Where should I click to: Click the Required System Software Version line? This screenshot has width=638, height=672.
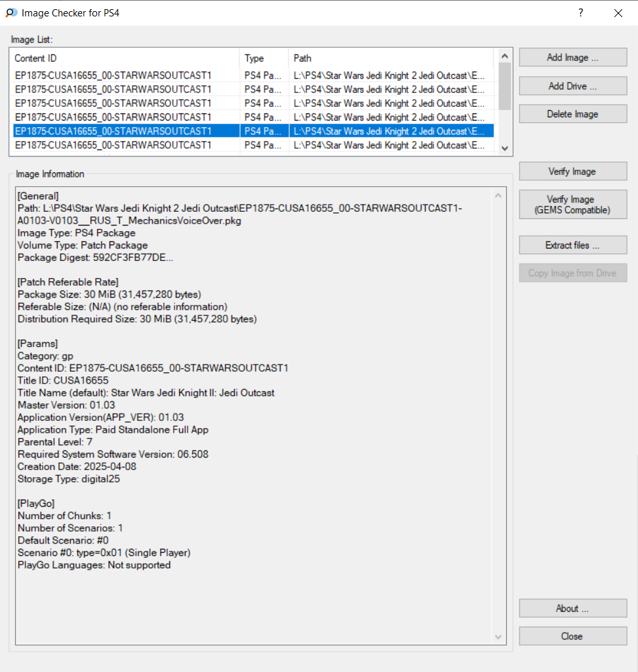[x=113, y=454]
